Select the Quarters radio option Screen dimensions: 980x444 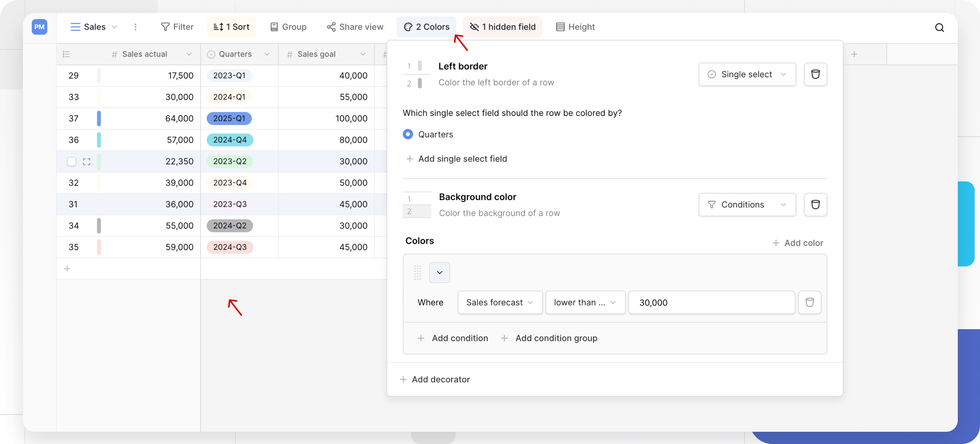tap(408, 134)
